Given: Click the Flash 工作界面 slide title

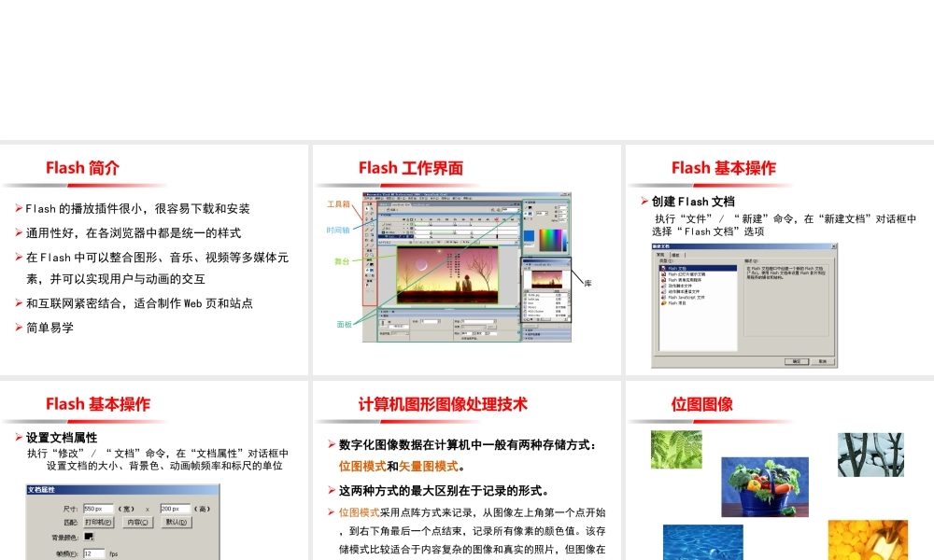Looking at the screenshot, I should (x=410, y=168).
